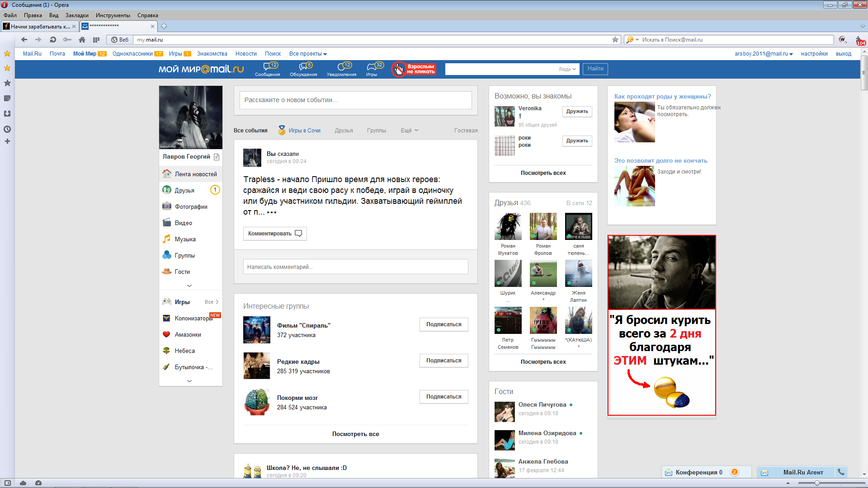
Task: Open the History clock panel in the sidebar
Action: pos(7,129)
